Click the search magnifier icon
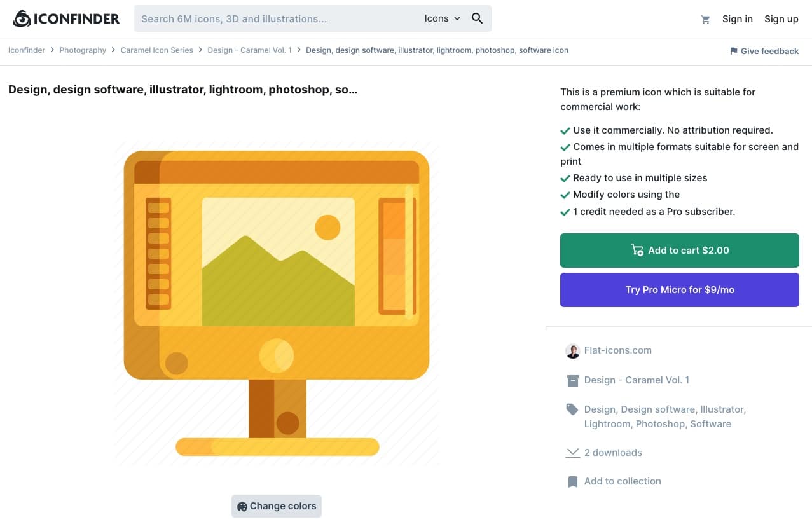This screenshot has width=812, height=529. click(x=477, y=18)
